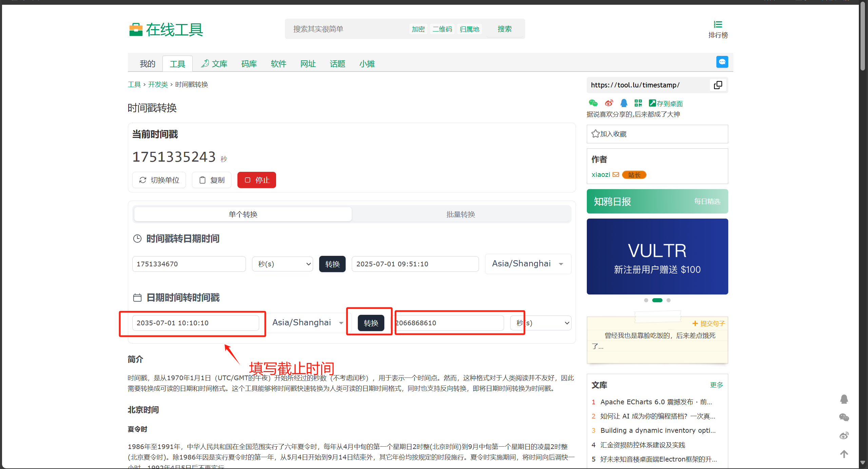
Task: Click the 加密 search shortcut
Action: pos(418,29)
